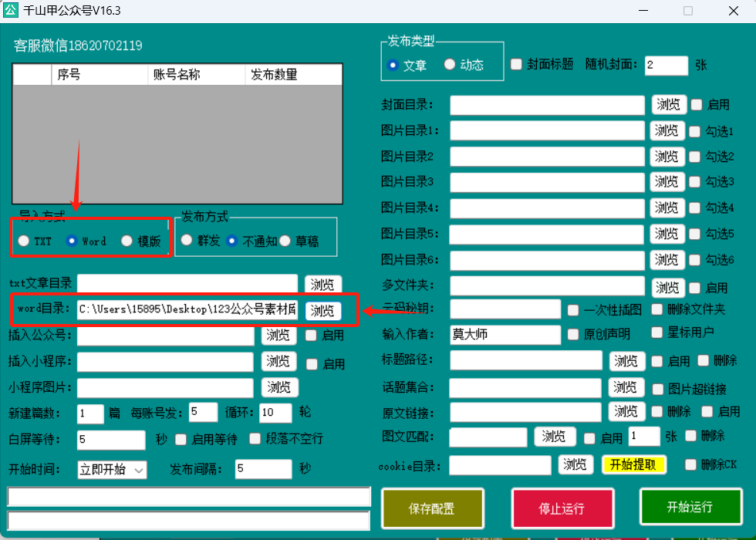
Task: Check the 勾选3 checkbox
Action: [x=695, y=182]
